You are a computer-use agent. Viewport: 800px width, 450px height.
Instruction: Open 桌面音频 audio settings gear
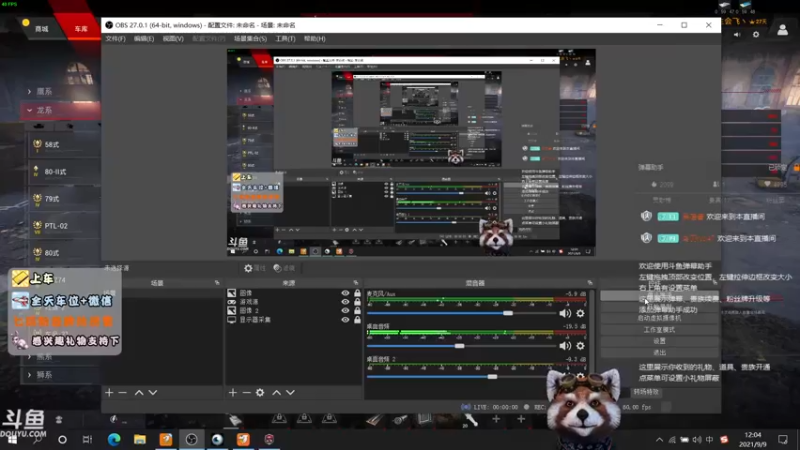(580, 346)
